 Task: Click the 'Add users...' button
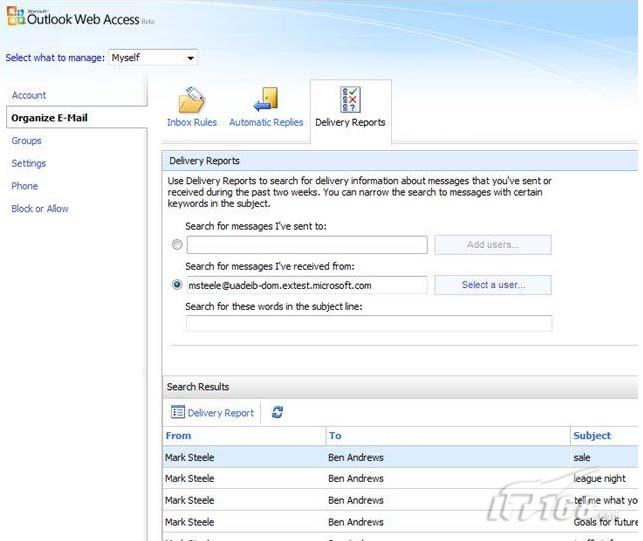click(x=493, y=245)
